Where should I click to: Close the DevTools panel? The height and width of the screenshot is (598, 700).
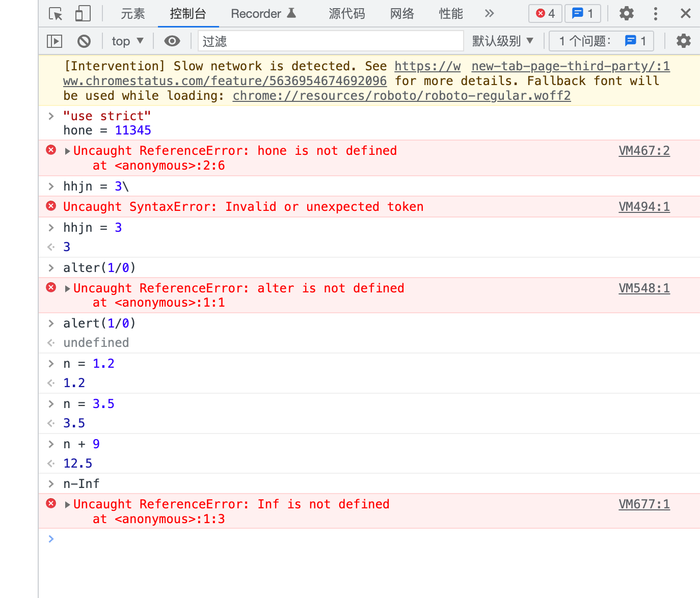(x=686, y=14)
